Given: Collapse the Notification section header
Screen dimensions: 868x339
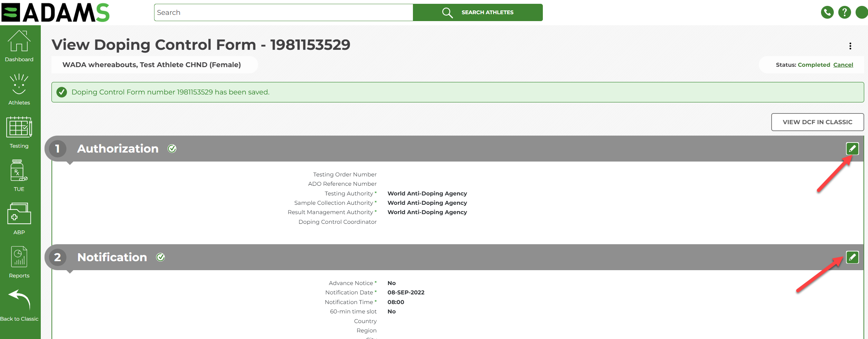Looking at the screenshot, I should 454,257.
